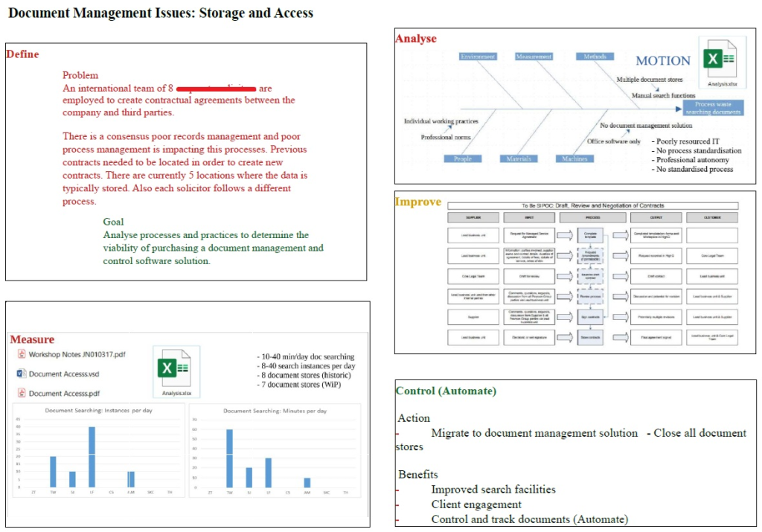Click the PDF icon beside Document Accesss.pdf
This screenshot has width=762, height=532.
(22, 393)
